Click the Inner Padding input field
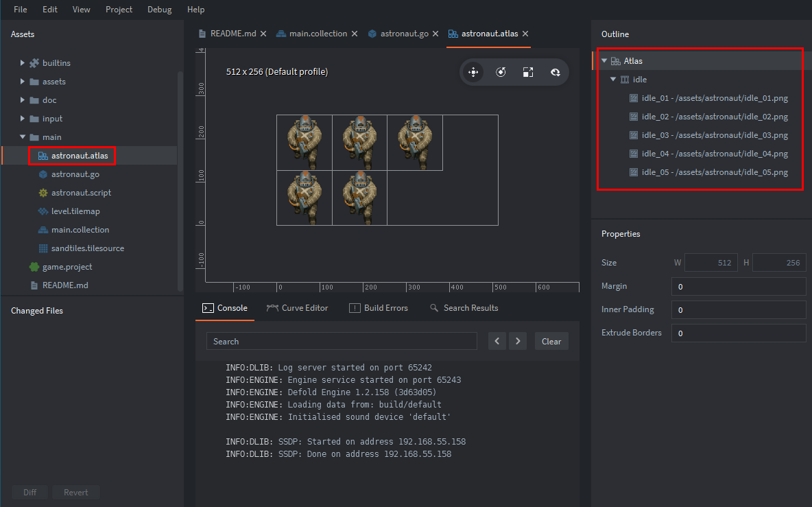The width and height of the screenshot is (812, 507). (739, 309)
